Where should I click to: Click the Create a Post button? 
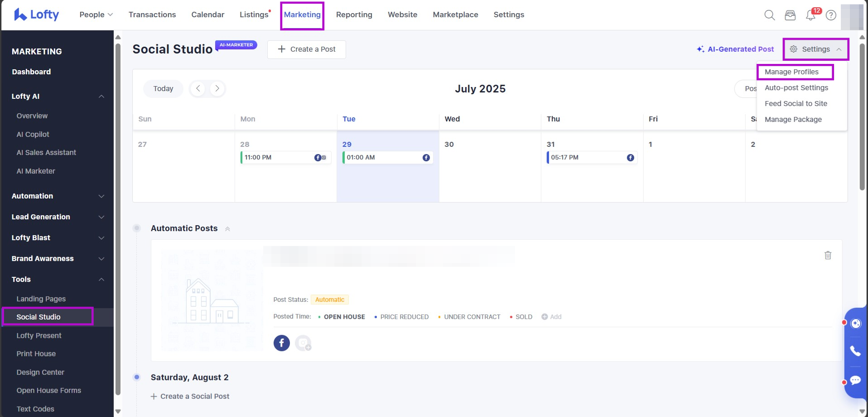307,49
